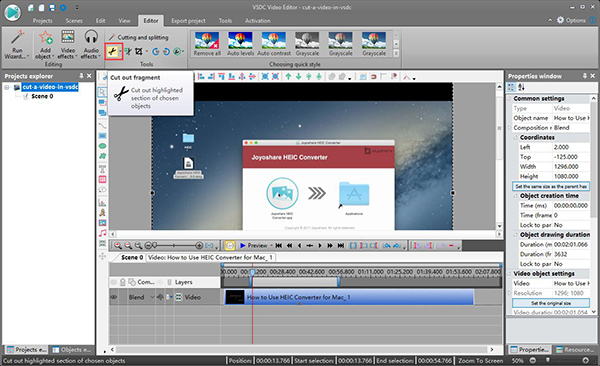Switch to Video: How to Use HEIC Converter tab

210,257
